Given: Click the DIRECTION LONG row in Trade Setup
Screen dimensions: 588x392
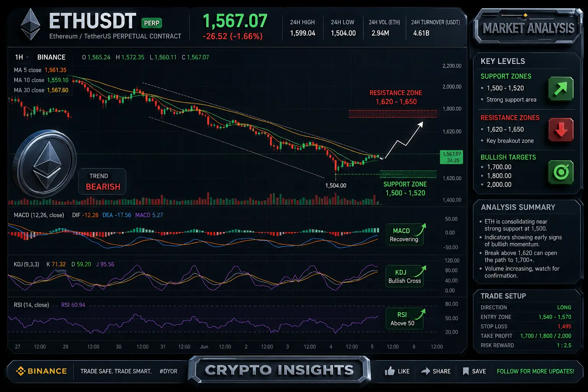Looking at the screenshot, I should (x=526, y=307).
